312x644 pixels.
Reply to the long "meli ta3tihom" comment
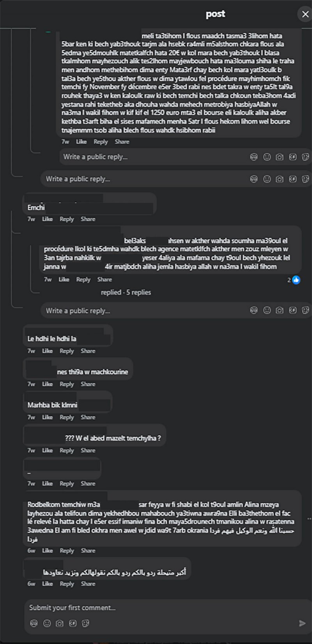pyautogui.click(x=101, y=142)
